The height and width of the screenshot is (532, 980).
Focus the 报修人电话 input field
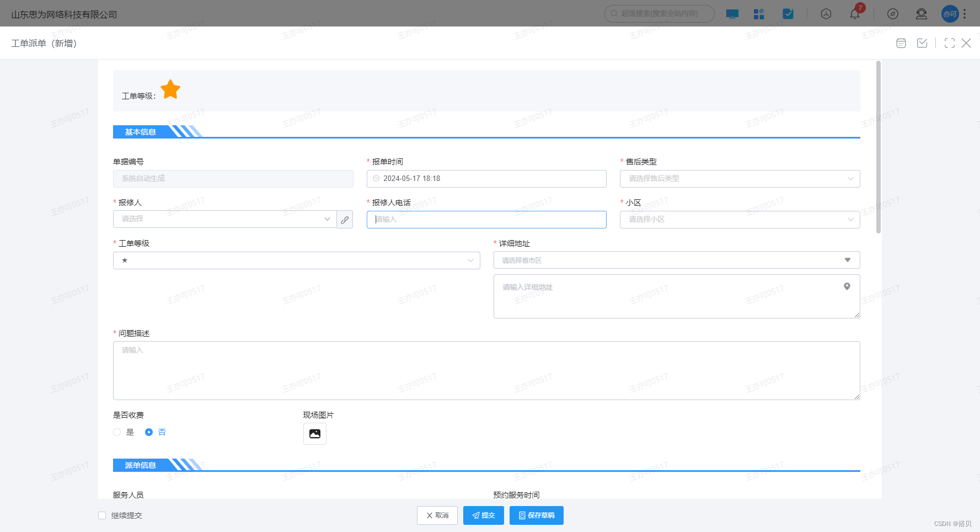(486, 220)
